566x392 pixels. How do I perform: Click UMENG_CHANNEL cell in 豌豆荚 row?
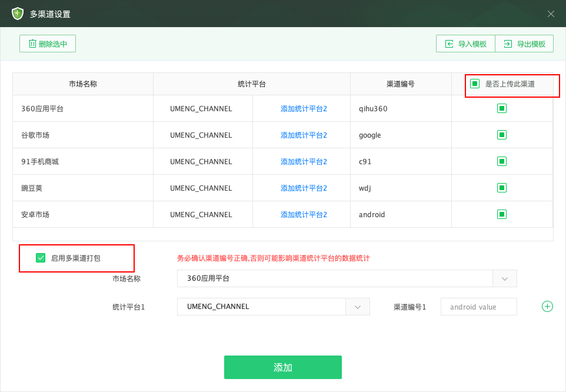point(203,188)
